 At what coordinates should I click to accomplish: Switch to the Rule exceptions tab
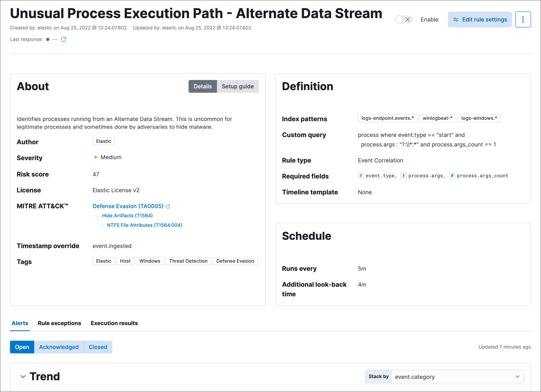click(59, 323)
